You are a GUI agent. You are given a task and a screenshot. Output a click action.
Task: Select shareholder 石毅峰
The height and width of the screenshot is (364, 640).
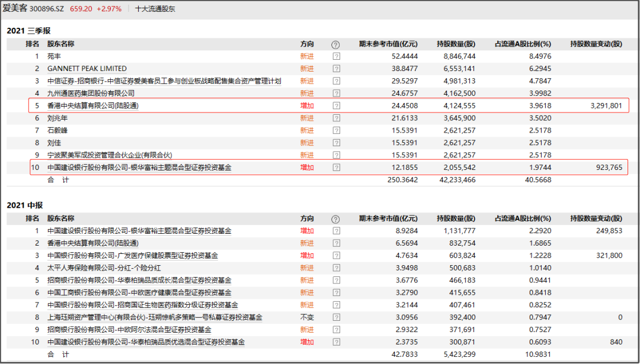[57, 130]
